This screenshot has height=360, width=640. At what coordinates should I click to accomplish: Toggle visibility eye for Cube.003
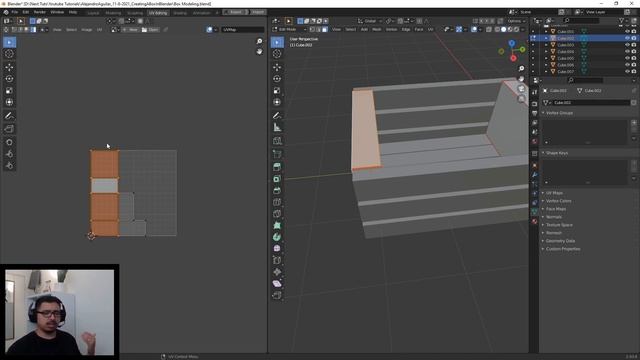click(x=627, y=45)
